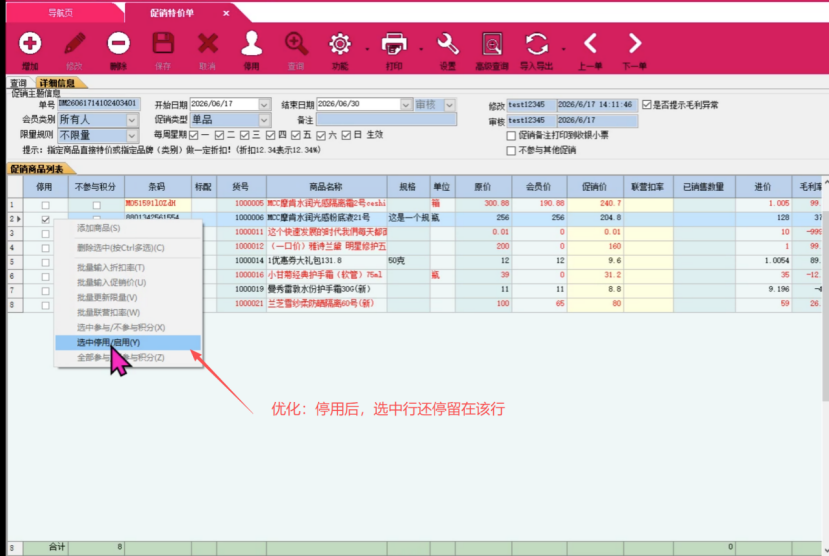The image size is (829, 556).
Task: Click the 取消 red X cancel icon
Action: pyautogui.click(x=207, y=43)
